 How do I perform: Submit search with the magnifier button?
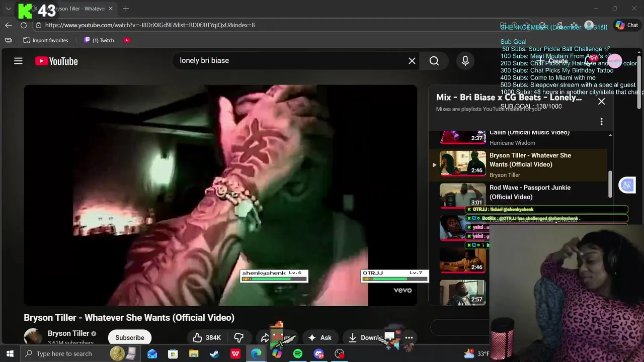click(x=434, y=61)
